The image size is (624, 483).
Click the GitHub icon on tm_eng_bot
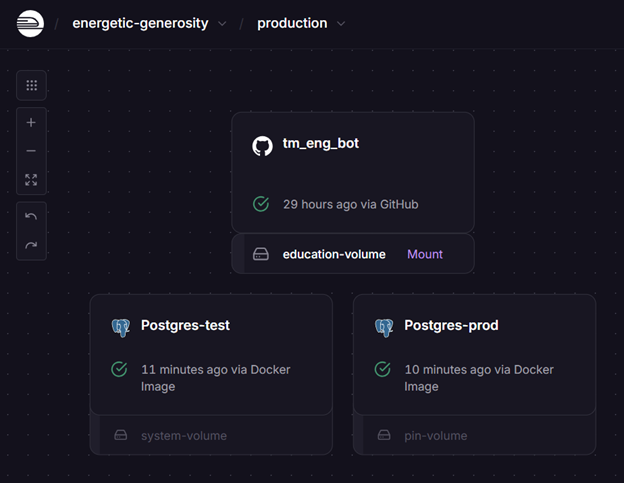(x=262, y=145)
